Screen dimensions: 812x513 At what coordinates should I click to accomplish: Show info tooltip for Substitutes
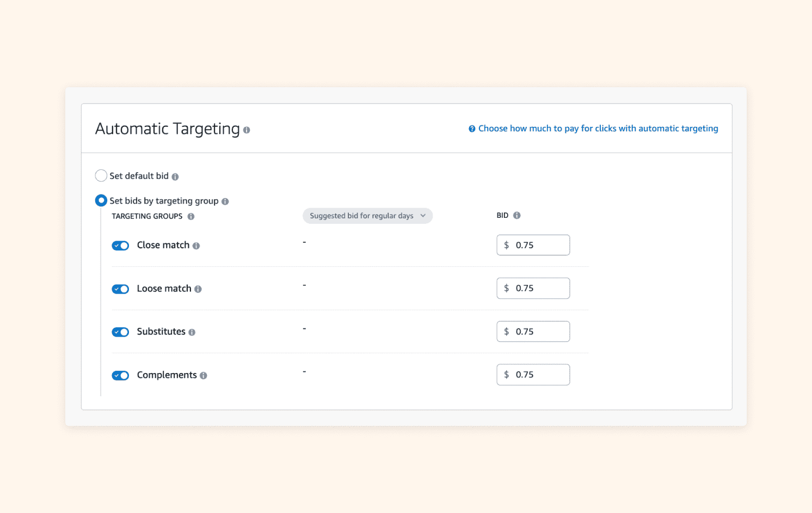[x=192, y=332]
